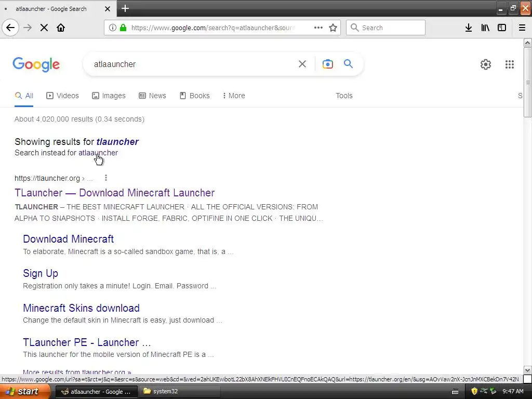This screenshot has width=532, height=399.
Task: Expand the More search categories menu
Action: 234,96
